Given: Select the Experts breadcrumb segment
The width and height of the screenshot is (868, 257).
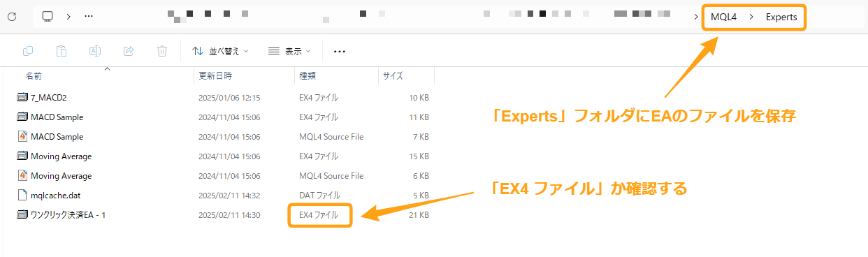Looking at the screenshot, I should pos(781,17).
